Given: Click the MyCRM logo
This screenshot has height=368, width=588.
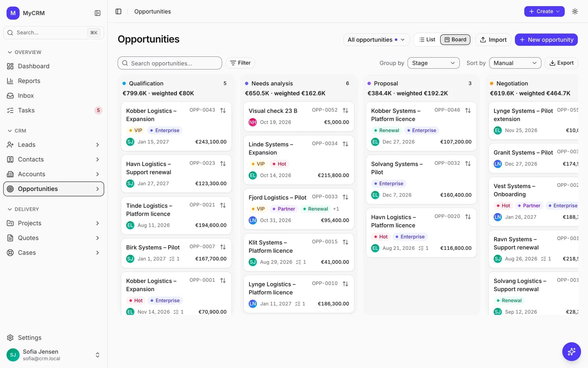Looking at the screenshot, I should click(x=13, y=13).
